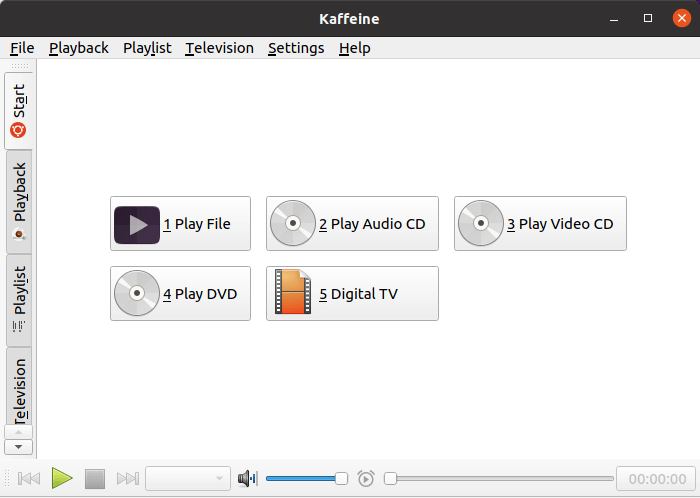
Task: Open the Playback menu
Action: click(79, 48)
